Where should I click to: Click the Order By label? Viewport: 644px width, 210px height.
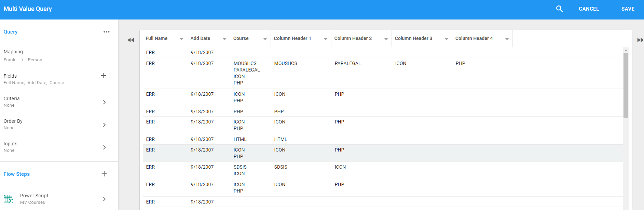coord(13,121)
